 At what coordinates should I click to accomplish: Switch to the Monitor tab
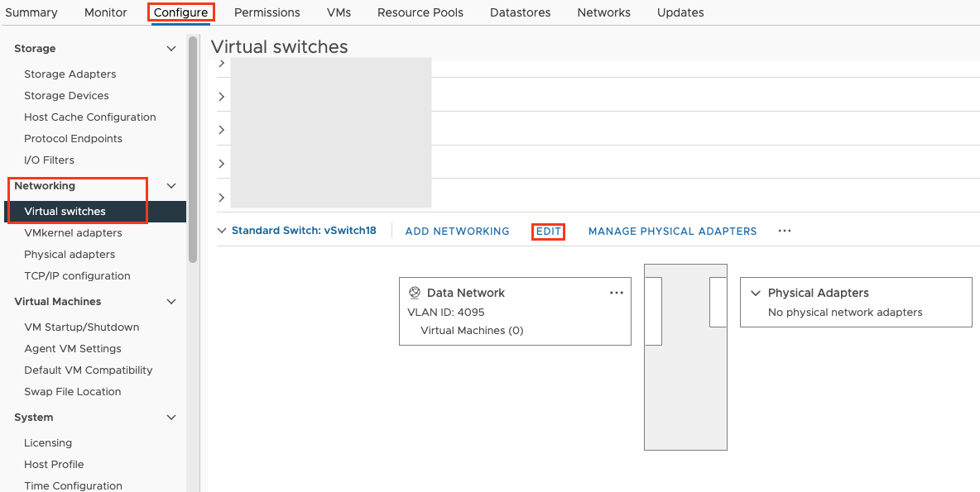(x=105, y=12)
